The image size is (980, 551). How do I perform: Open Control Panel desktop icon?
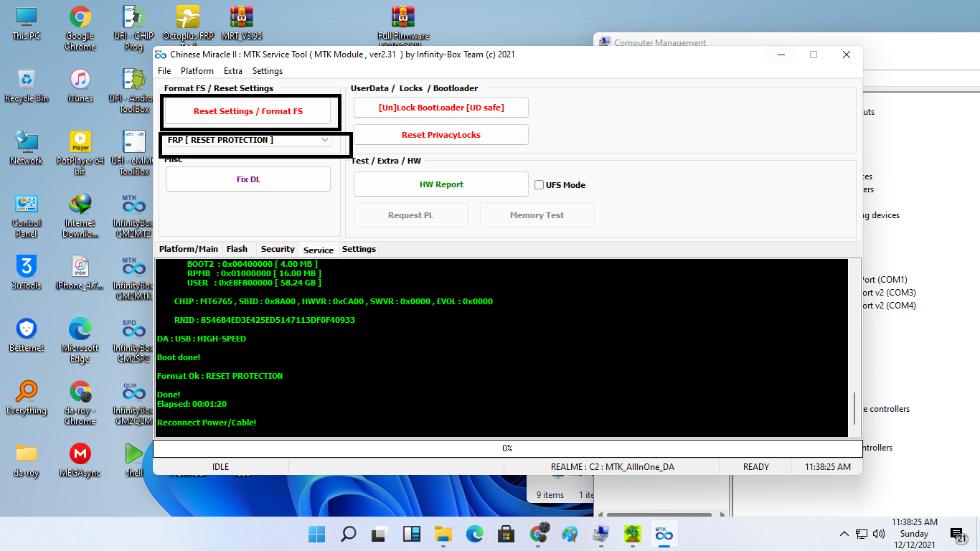pos(27,216)
